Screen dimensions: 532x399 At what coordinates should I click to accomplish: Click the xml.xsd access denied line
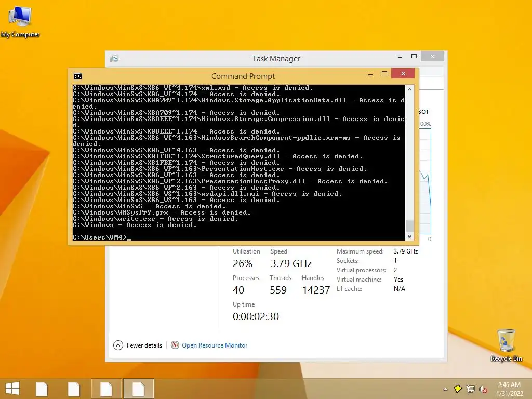193,88
